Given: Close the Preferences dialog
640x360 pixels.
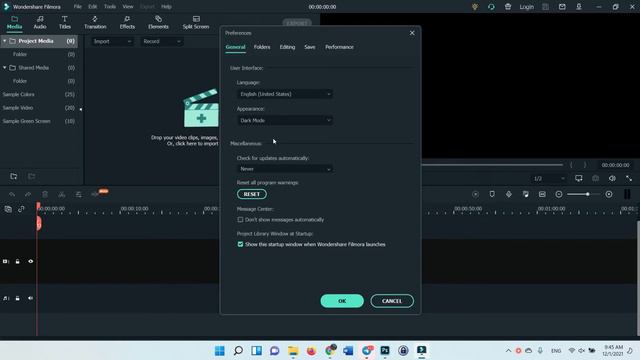Looking at the screenshot, I should click(412, 33).
